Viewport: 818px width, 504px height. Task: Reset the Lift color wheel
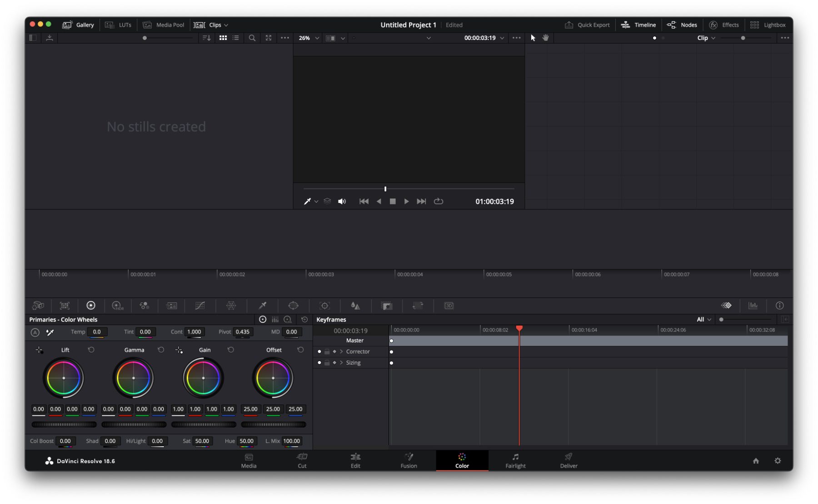click(91, 350)
